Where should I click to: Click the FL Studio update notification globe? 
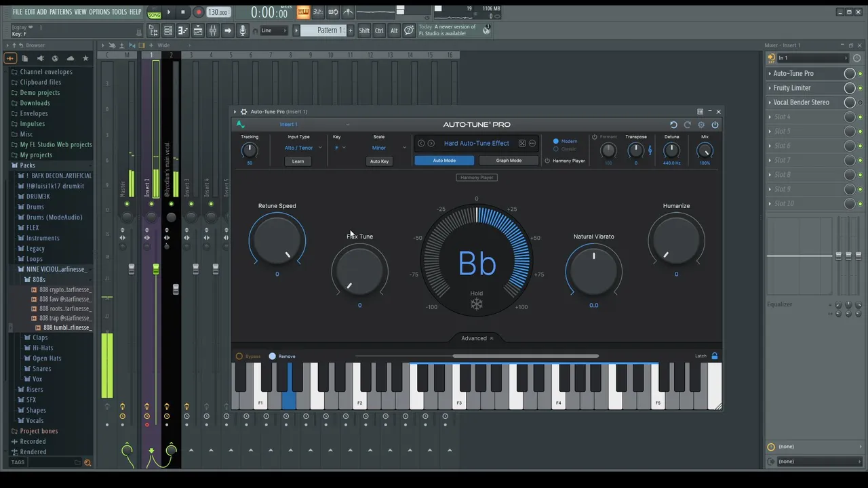486,30
